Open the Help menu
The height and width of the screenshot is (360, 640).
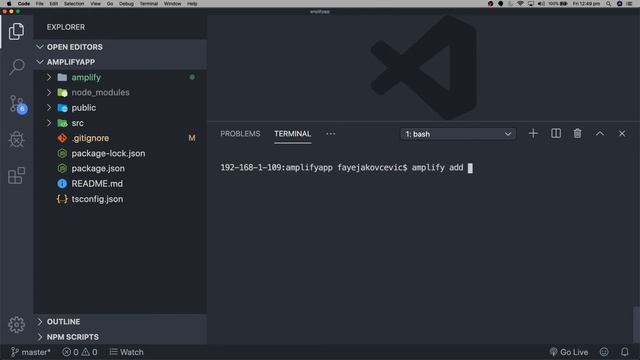coord(192,4)
